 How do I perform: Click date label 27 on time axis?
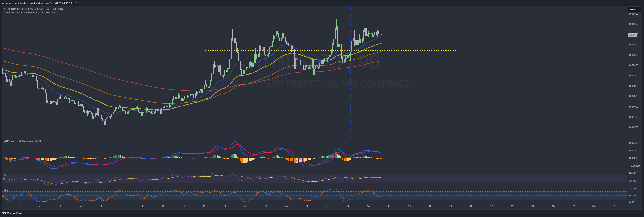[x=512, y=207]
